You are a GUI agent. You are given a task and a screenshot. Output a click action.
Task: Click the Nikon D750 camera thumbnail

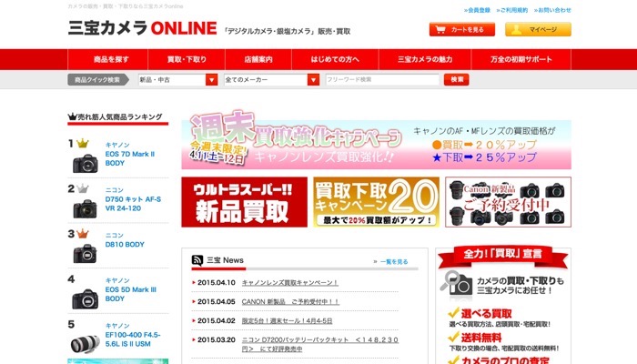click(x=86, y=208)
